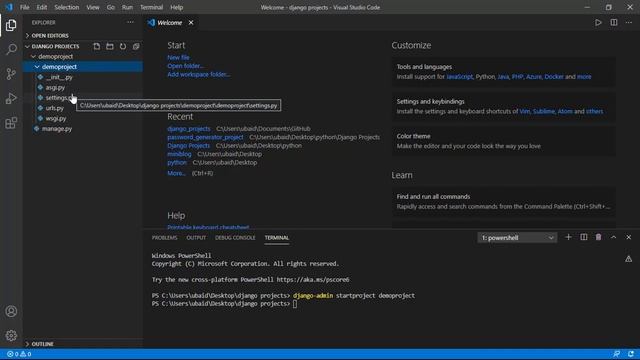Open the Help menu

pyautogui.click(x=176, y=7)
